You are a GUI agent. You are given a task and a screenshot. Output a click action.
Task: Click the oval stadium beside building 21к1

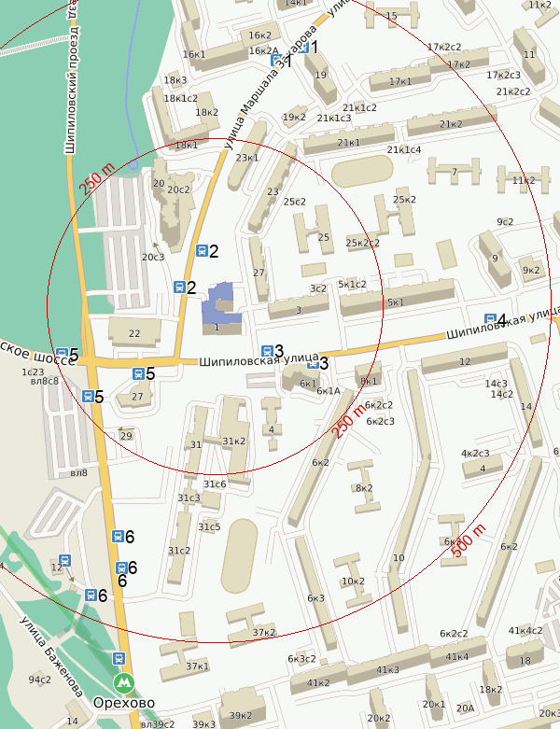coord(360,171)
